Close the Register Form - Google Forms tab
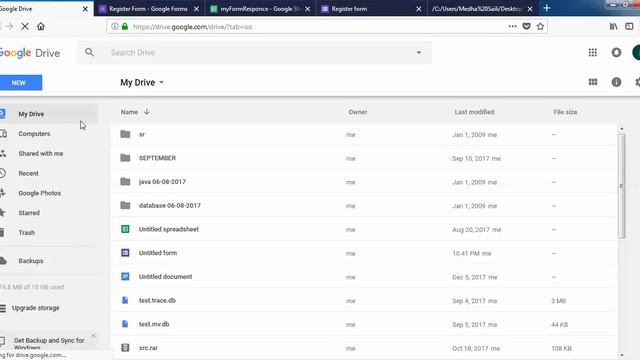The width and height of the screenshot is (640, 360). [x=196, y=9]
